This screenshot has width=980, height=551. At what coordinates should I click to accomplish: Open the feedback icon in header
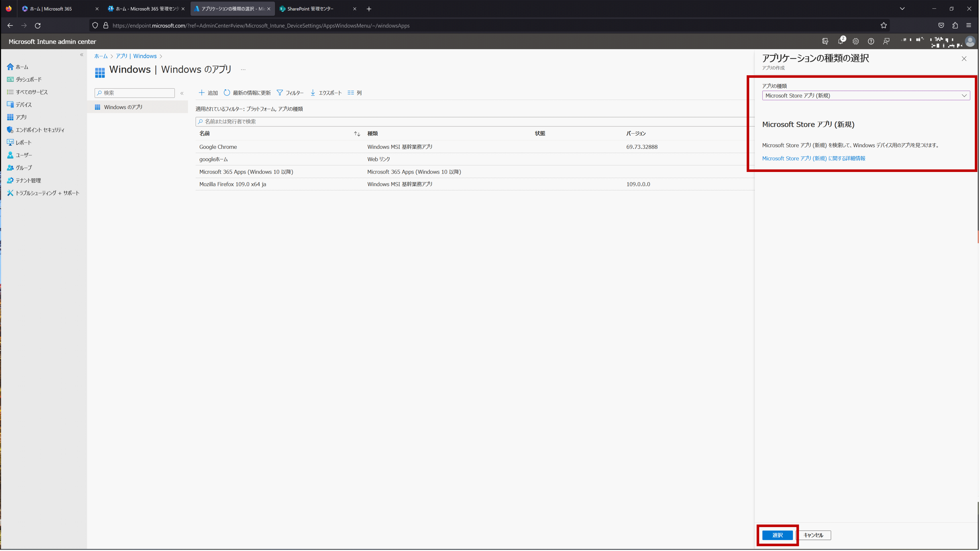[x=886, y=41]
